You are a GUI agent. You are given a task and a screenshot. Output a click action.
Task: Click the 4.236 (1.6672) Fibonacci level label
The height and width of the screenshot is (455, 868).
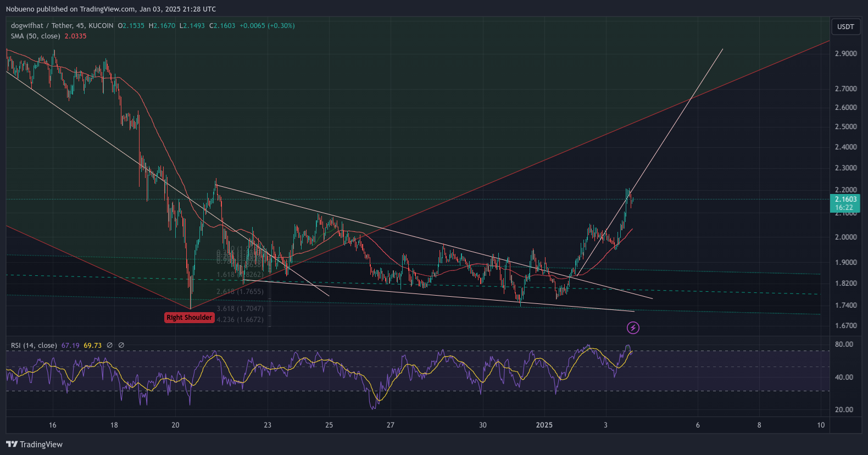(240, 319)
